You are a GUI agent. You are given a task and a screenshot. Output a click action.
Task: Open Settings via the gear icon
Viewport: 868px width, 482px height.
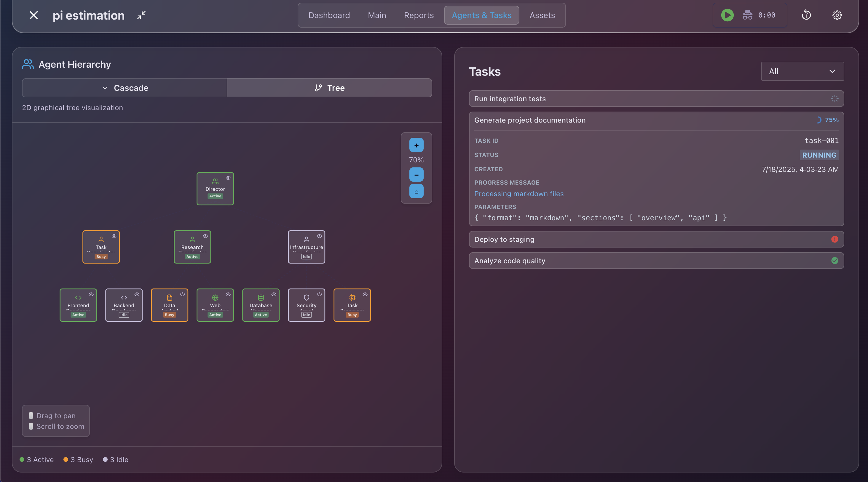point(837,15)
